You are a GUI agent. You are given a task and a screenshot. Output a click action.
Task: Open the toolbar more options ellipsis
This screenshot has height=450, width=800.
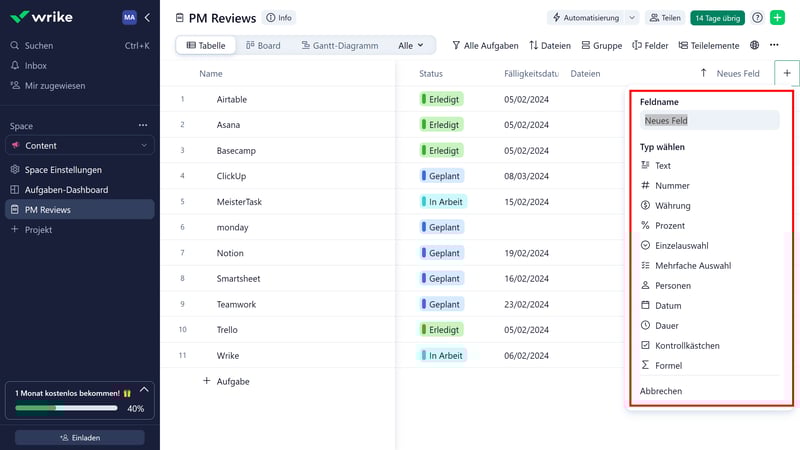point(774,45)
